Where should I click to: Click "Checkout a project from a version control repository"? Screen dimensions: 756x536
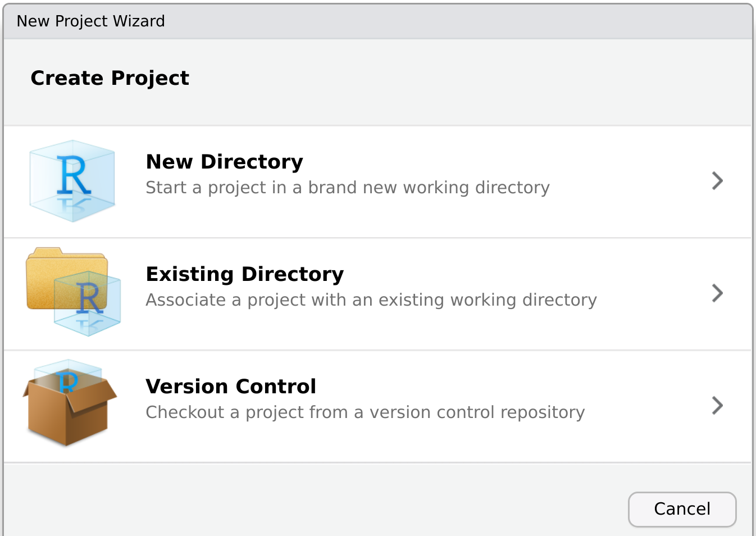(365, 412)
